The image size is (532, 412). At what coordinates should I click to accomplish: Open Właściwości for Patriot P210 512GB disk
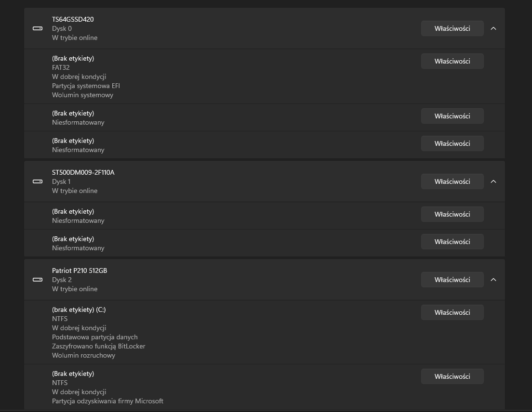(x=452, y=280)
